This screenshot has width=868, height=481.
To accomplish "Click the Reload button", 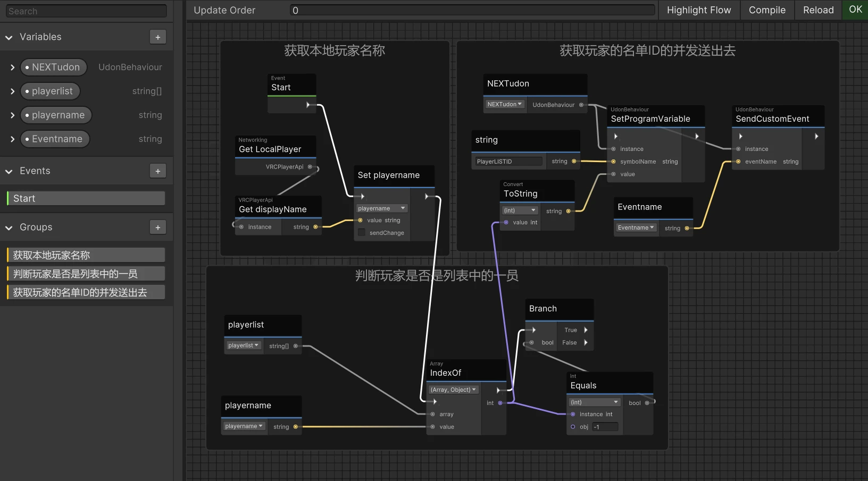I will click(818, 10).
